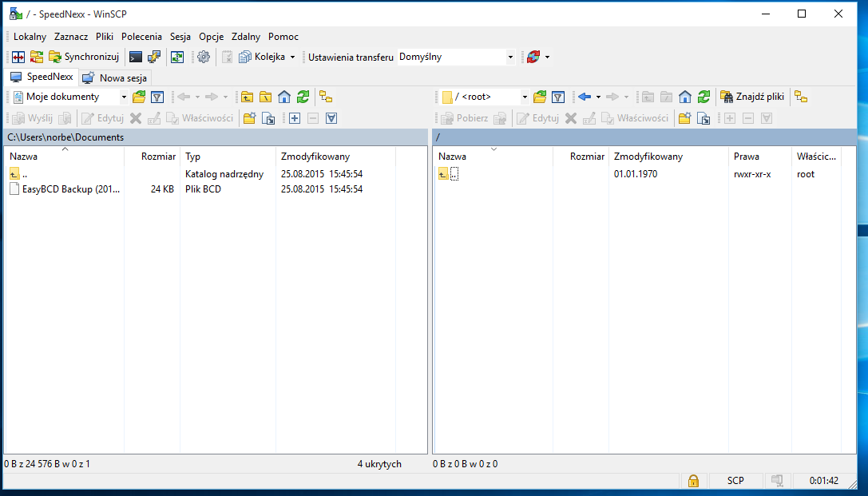Click the remote home directory icon
868x496 pixels.
(x=685, y=97)
